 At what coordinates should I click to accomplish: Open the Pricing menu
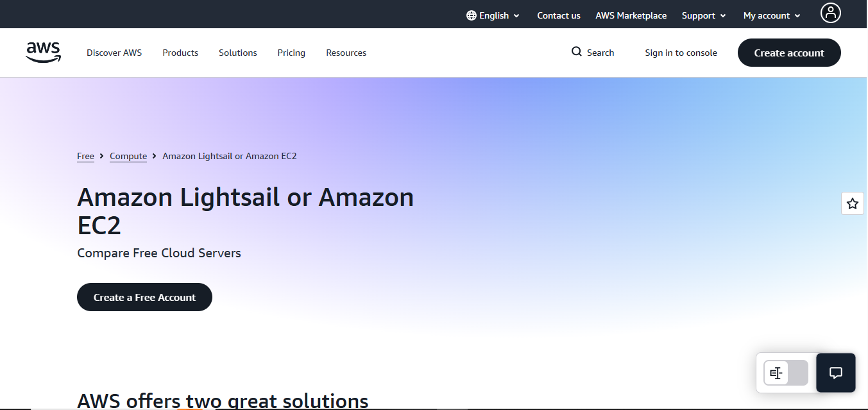pyautogui.click(x=291, y=53)
